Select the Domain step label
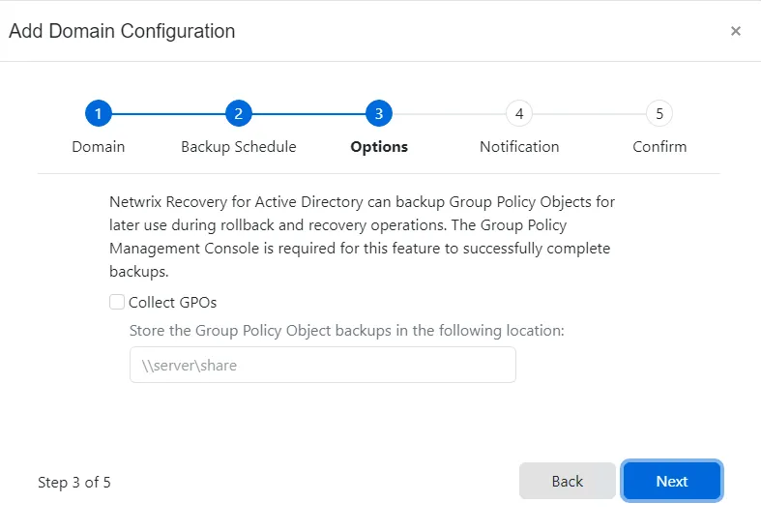 pos(99,147)
